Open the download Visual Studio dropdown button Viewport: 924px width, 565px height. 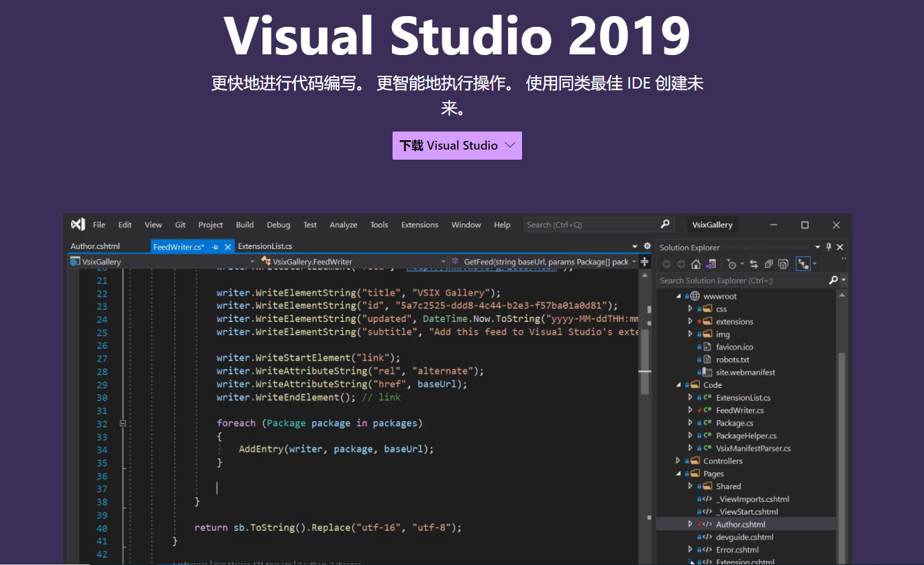tap(457, 146)
